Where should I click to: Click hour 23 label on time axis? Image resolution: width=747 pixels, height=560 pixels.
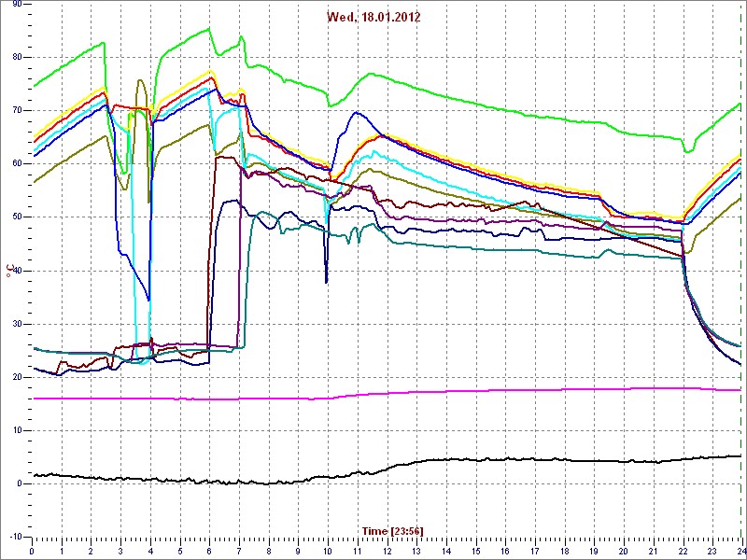coord(712,551)
